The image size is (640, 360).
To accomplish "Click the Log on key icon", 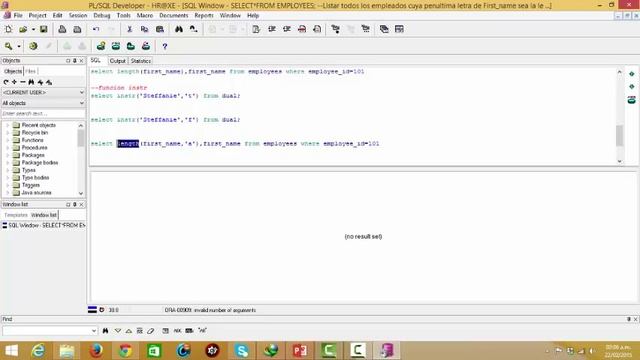I will [9, 47].
